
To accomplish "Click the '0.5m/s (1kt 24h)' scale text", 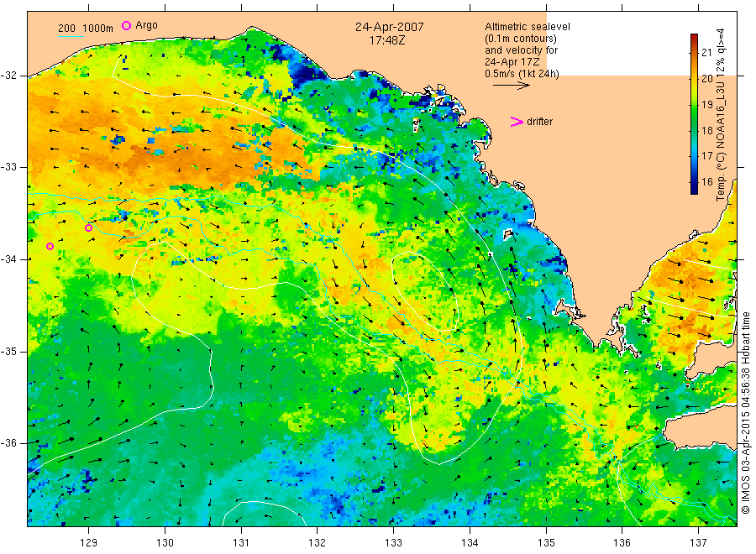I will pyautogui.click(x=522, y=74).
